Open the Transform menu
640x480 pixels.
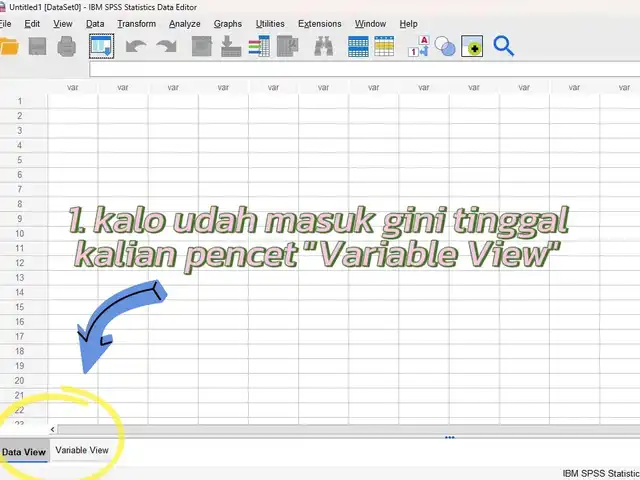[x=136, y=23]
